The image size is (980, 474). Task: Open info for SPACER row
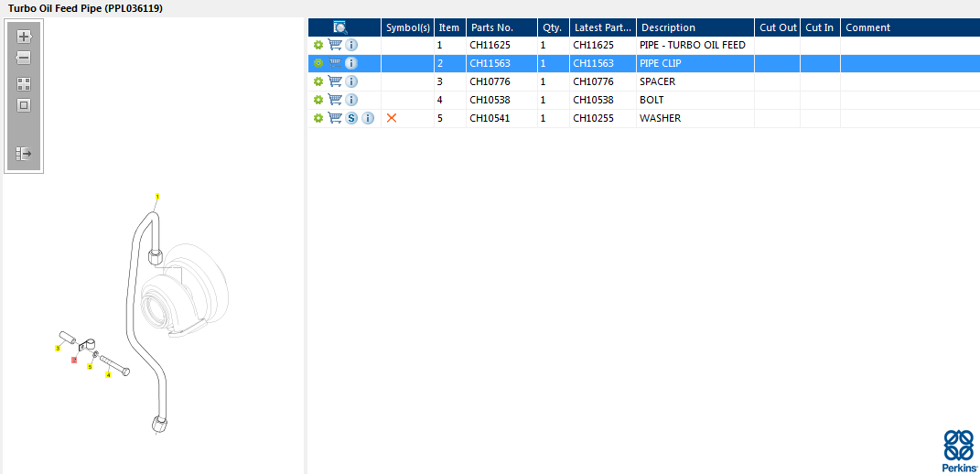point(351,81)
